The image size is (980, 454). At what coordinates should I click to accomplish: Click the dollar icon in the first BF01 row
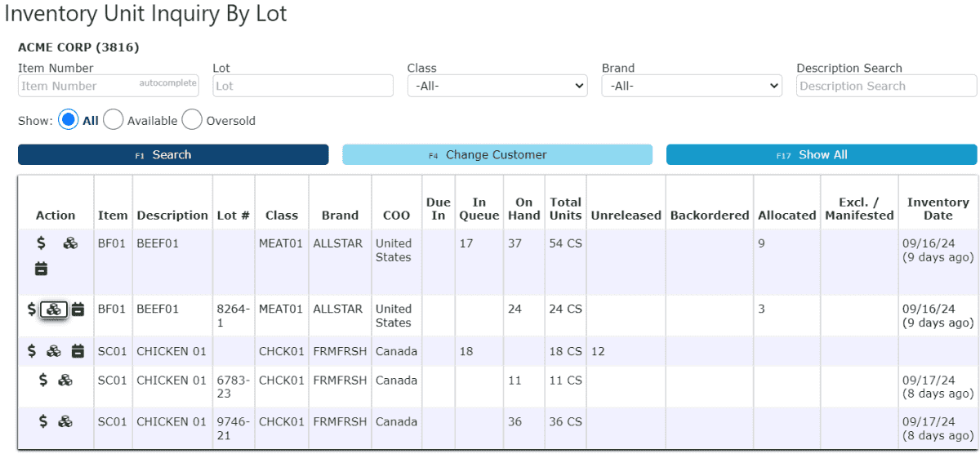(41, 243)
